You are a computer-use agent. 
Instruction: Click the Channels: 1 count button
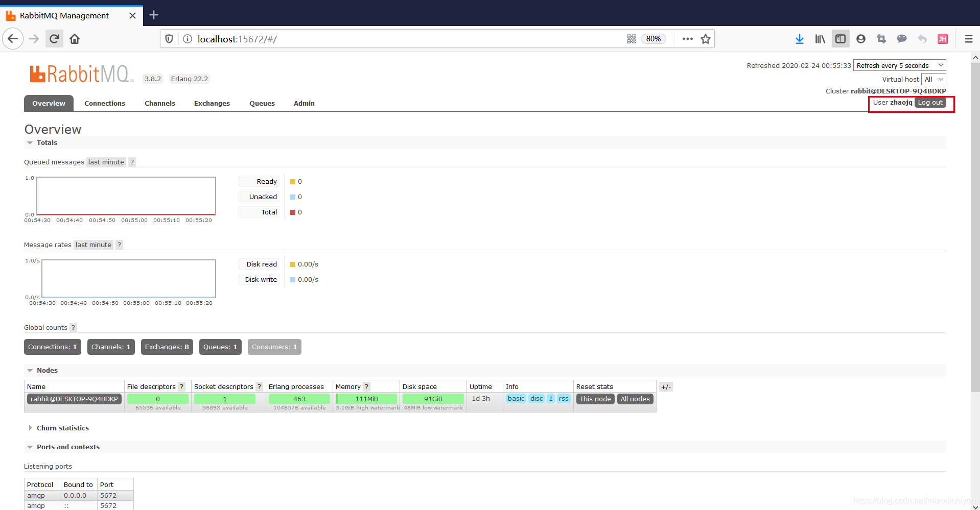111,347
